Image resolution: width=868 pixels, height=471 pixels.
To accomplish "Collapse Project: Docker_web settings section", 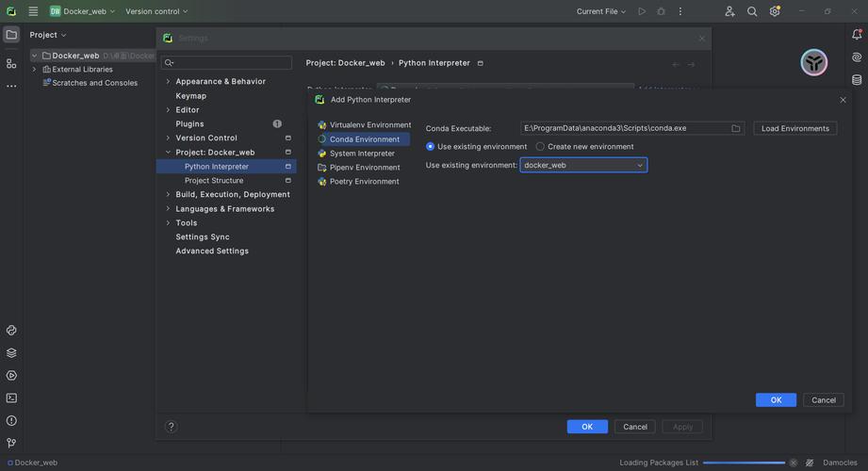I will 168,153.
